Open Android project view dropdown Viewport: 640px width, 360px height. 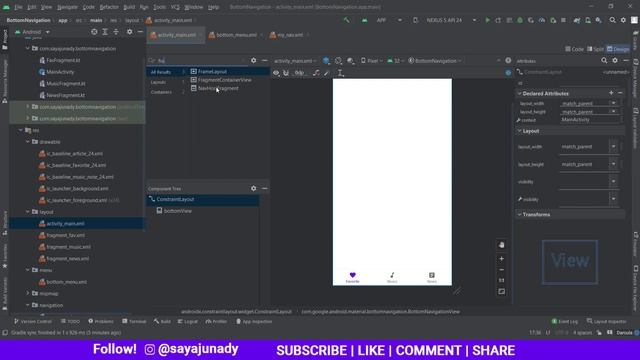(x=33, y=32)
